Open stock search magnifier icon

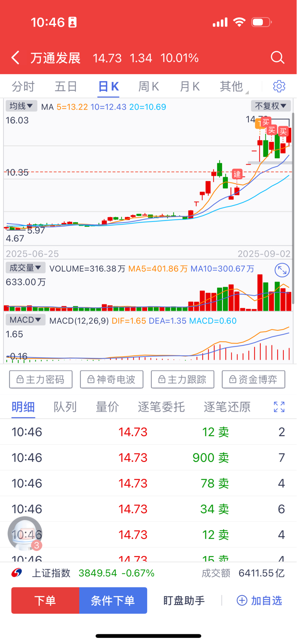click(277, 58)
